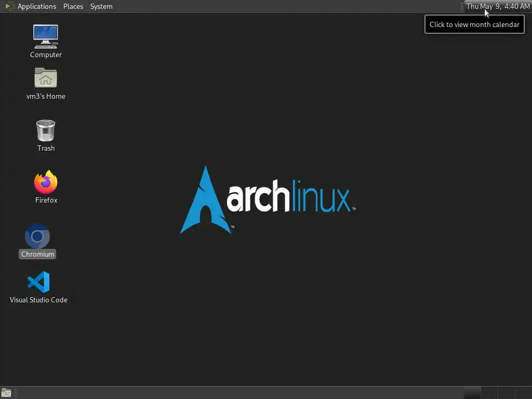Select the Visual Studio Code launcher
The height and width of the screenshot is (399, 532).
38,287
